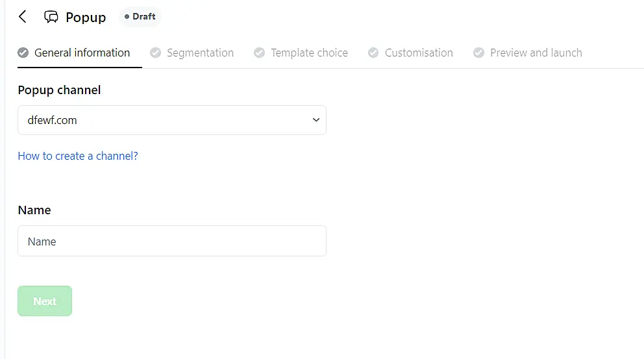Click the Template choice checkmark icon
644x359 pixels.
pyautogui.click(x=260, y=53)
